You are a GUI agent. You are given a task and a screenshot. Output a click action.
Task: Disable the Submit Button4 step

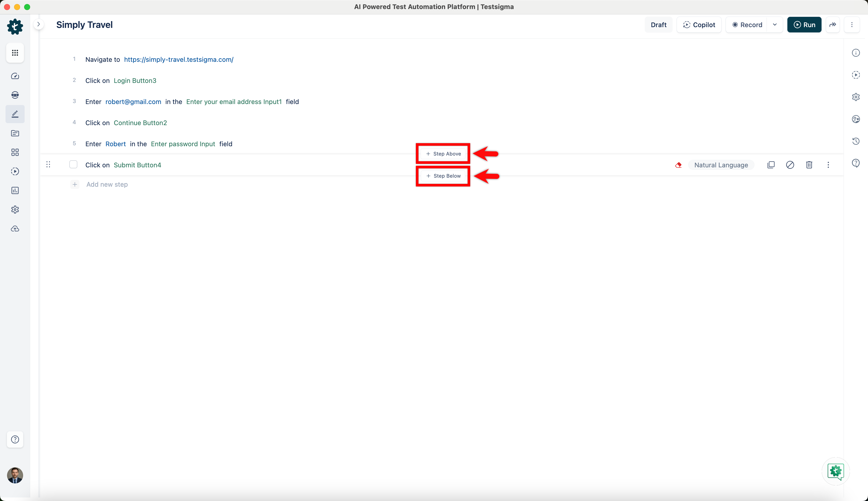pos(790,165)
